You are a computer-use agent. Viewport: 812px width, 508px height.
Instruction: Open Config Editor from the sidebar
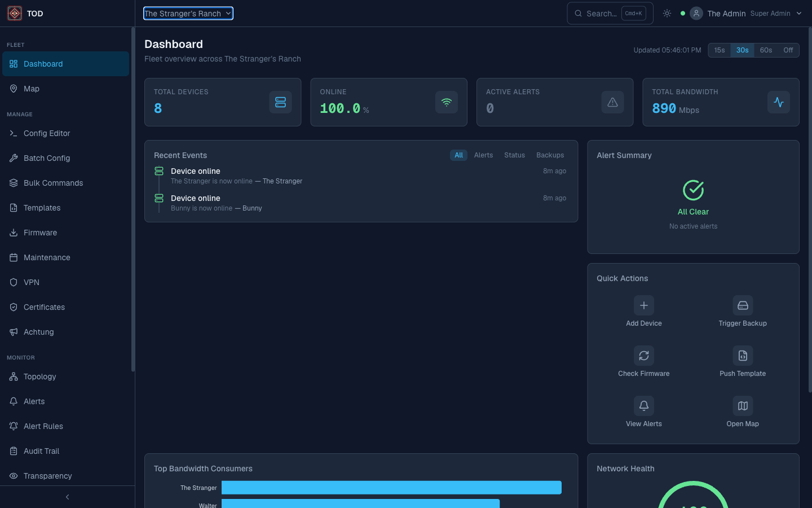[47, 133]
